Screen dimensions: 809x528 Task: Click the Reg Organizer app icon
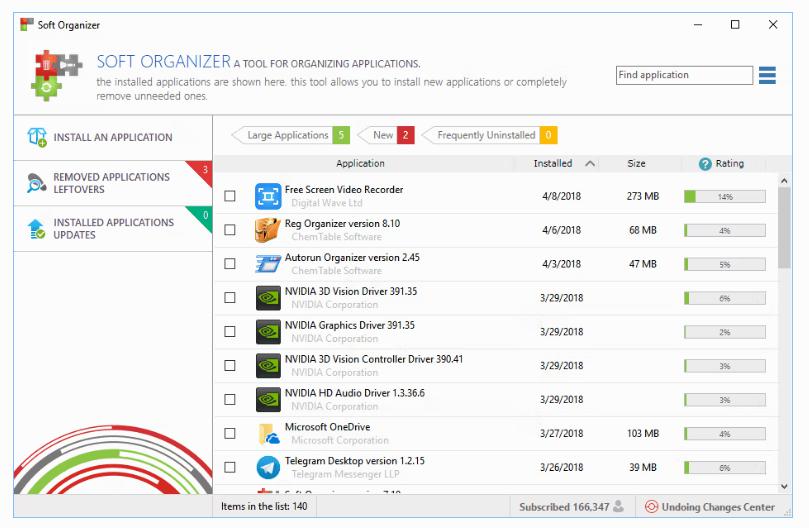pyautogui.click(x=267, y=230)
